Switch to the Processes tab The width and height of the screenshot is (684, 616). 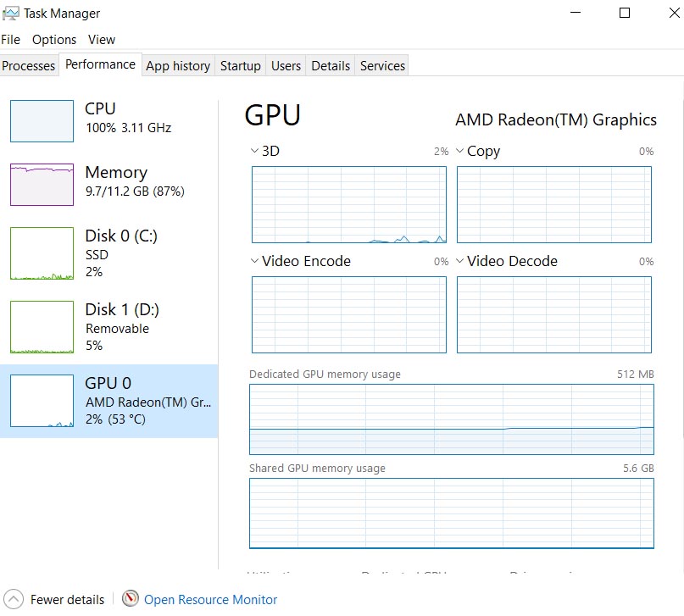pos(29,65)
